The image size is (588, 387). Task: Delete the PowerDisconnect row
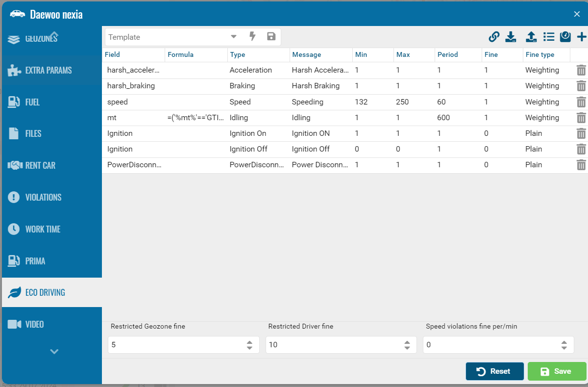[581, 165]
